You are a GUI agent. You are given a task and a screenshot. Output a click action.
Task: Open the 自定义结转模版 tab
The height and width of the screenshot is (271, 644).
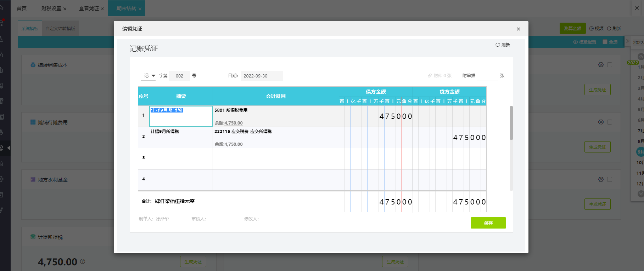(x=60, y=29)
